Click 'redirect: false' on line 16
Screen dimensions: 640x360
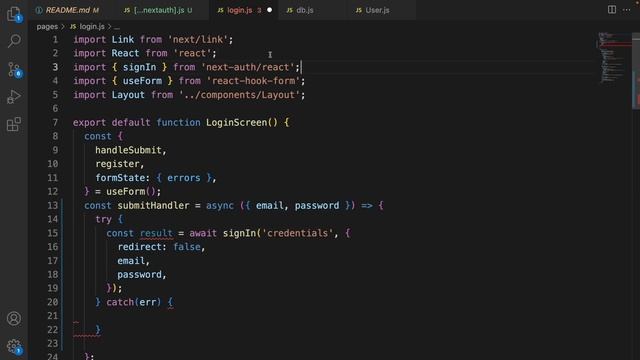(x=159, y=247)
